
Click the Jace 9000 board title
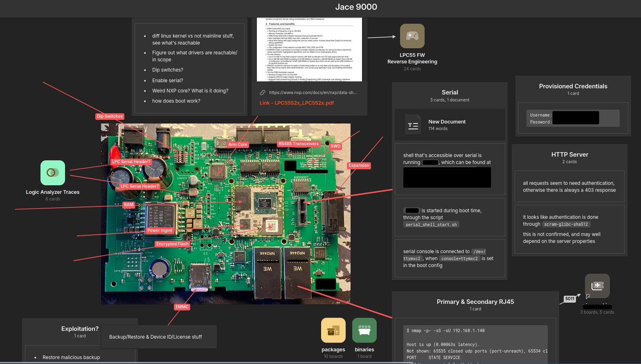coord(356,7)
